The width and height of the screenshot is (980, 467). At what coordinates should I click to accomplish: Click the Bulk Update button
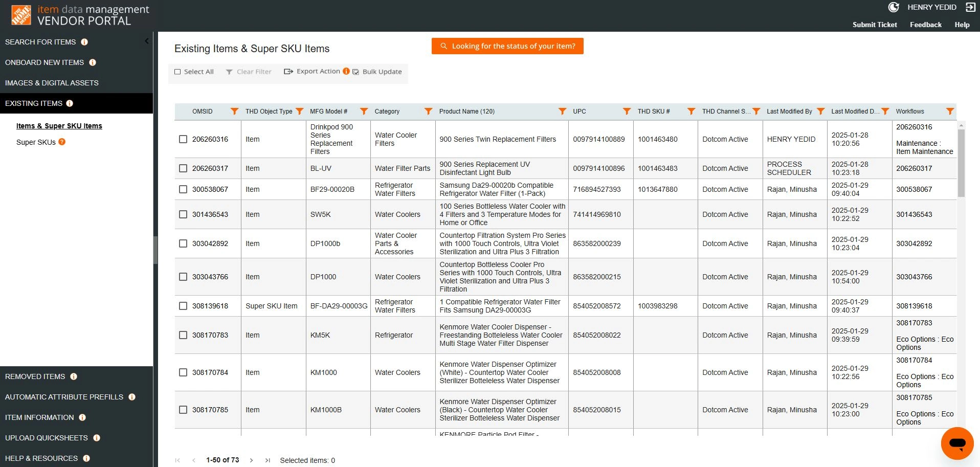(377, 72)
